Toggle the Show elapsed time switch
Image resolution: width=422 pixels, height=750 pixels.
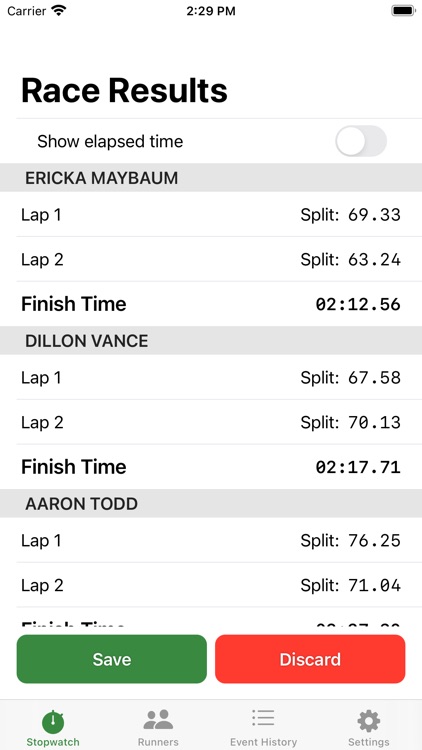(x=361, y=141)
